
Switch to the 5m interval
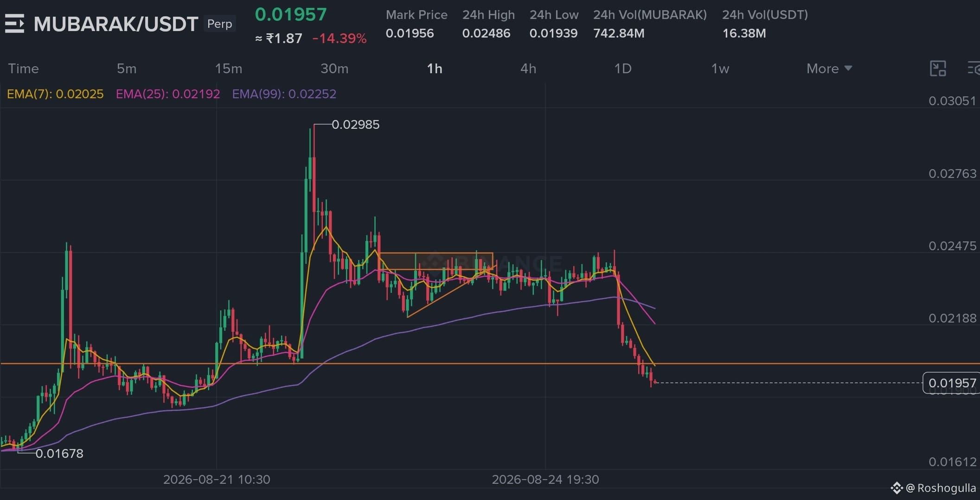(x=127, y=69)
